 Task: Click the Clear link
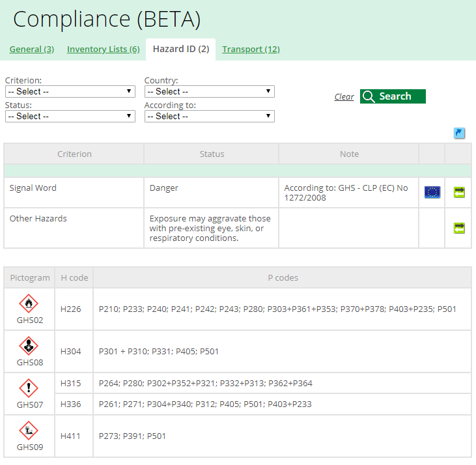point(344,97)
